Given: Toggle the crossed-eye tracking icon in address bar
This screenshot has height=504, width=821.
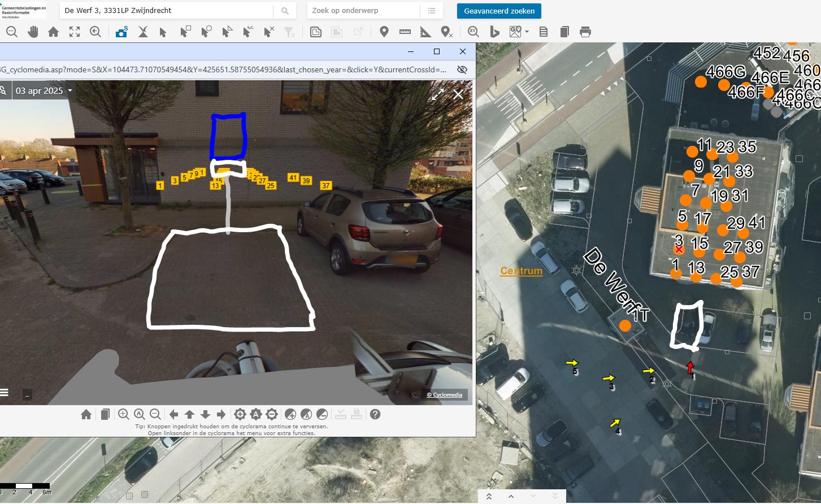Looking at the screenshot, I should [x=462, y=69].
